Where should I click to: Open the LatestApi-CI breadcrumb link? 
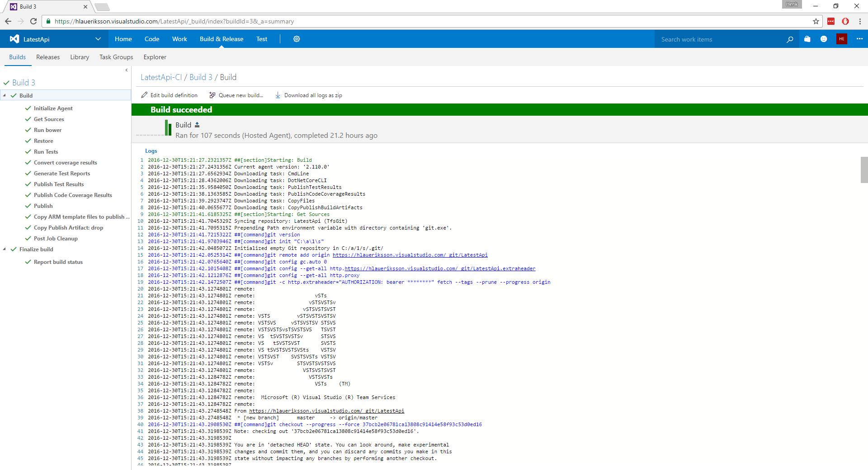[160, 77]
